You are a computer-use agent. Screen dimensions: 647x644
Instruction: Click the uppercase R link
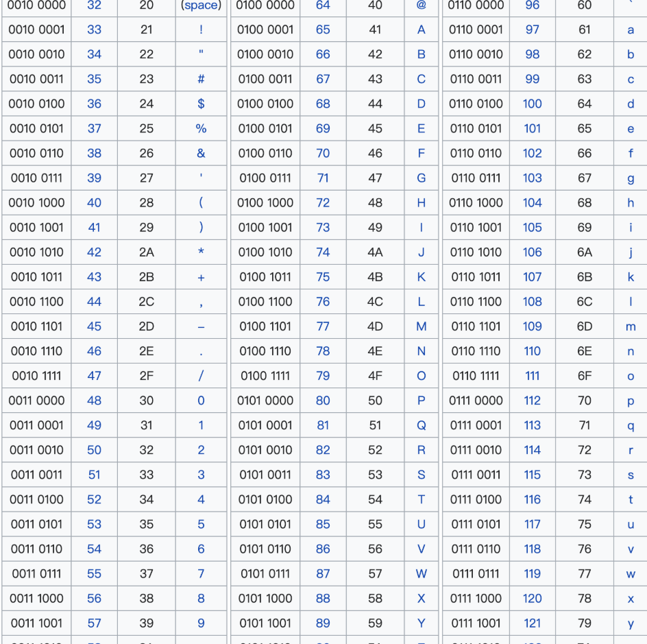pyautogui.click(x=422, y=451)
